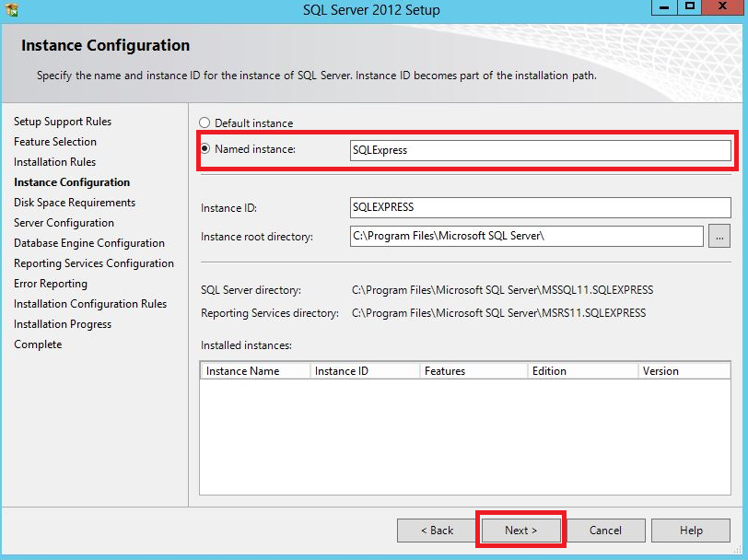Click the Instance ID text field
Image resolution: width=748 pixels, height=560 pixels.
540,207
